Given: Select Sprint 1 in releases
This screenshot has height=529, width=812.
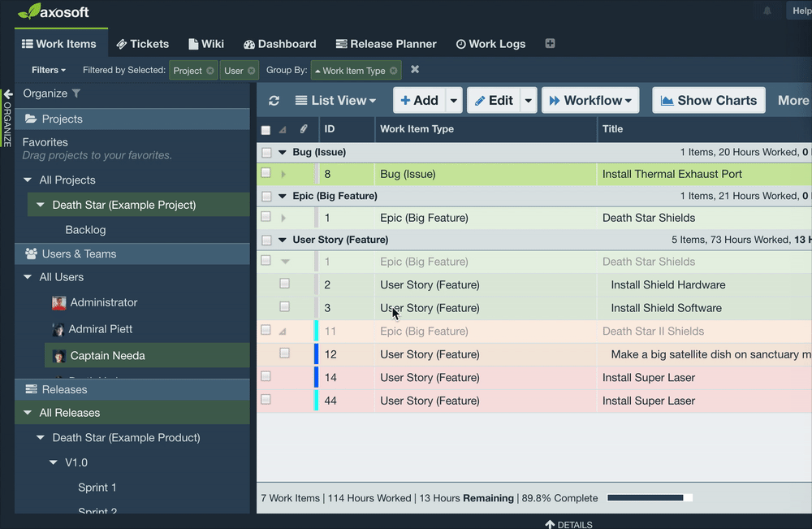Looking at the screenshot, I should tap(97, 488).
